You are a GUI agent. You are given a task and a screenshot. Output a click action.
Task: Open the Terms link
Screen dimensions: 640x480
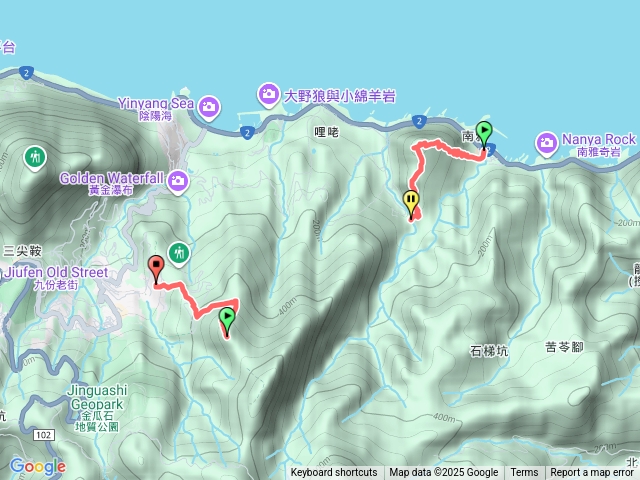[x=524, y=473]
